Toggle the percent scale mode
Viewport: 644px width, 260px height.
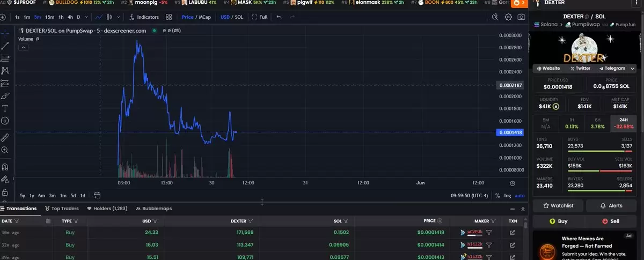tap(497, 196)
